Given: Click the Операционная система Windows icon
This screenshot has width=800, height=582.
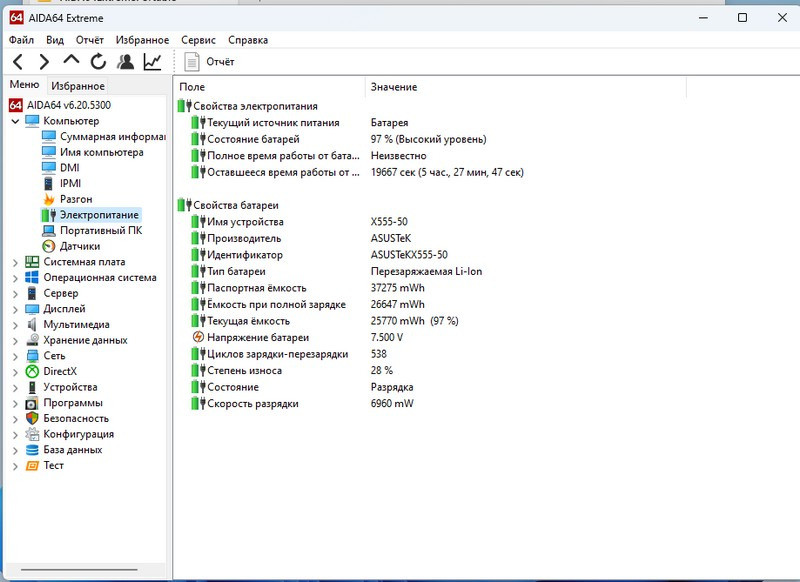Looking at the screenshot, I should pos(32,277).
